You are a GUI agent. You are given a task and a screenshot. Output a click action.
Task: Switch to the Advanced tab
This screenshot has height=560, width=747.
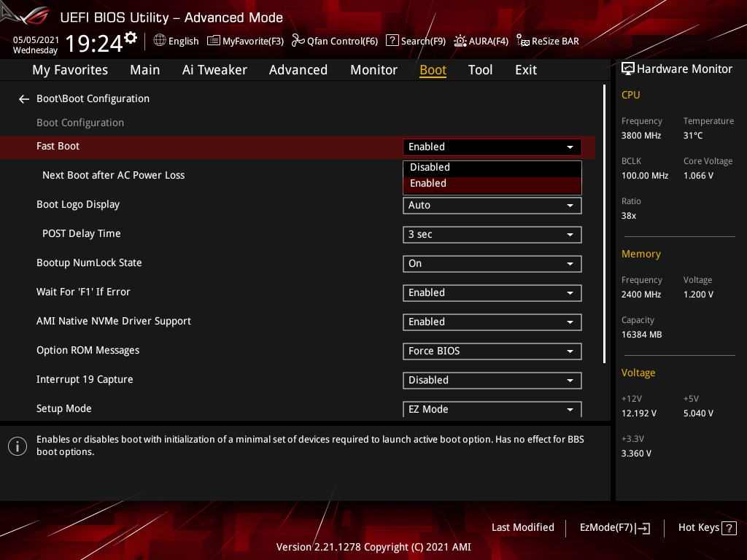coord(298,70)
